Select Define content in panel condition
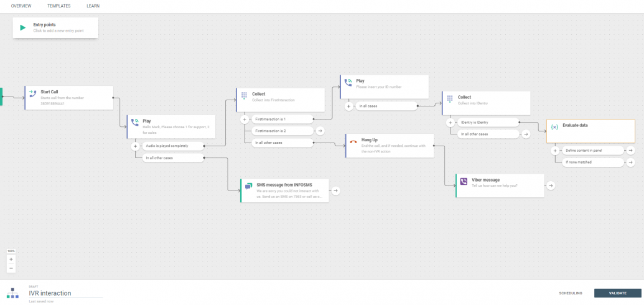 pyautogui.click(x=592, y=151)
